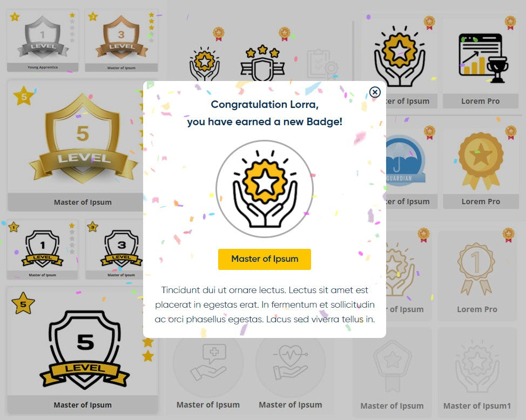526x420 pixels.
Task: Click the yellow Master of Ipsum button
Action: coord(264,259)
